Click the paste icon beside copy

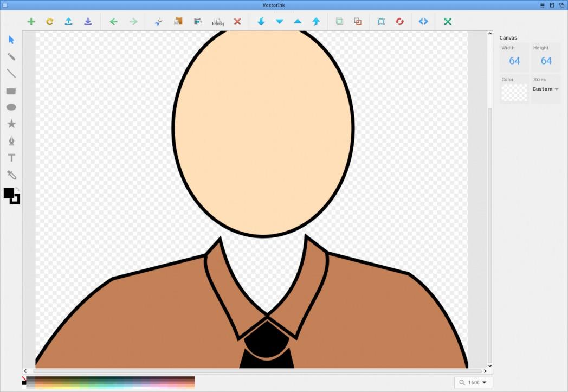[x=198, y=22]
